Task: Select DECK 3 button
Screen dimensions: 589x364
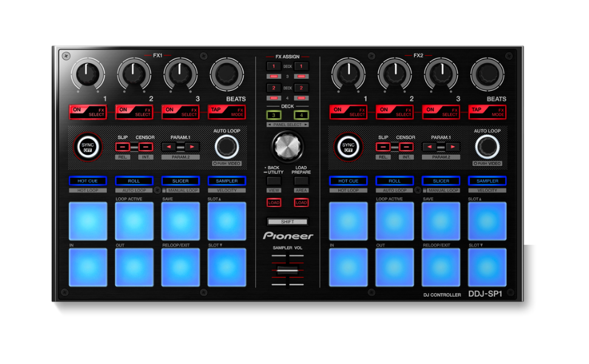Action: click(274, 115)
